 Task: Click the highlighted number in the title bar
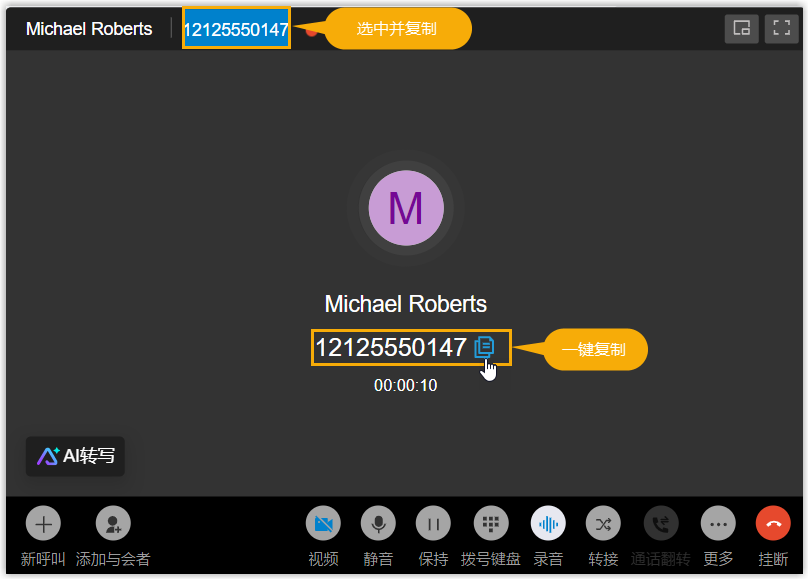pyautogui.click(x=236, y=29)
